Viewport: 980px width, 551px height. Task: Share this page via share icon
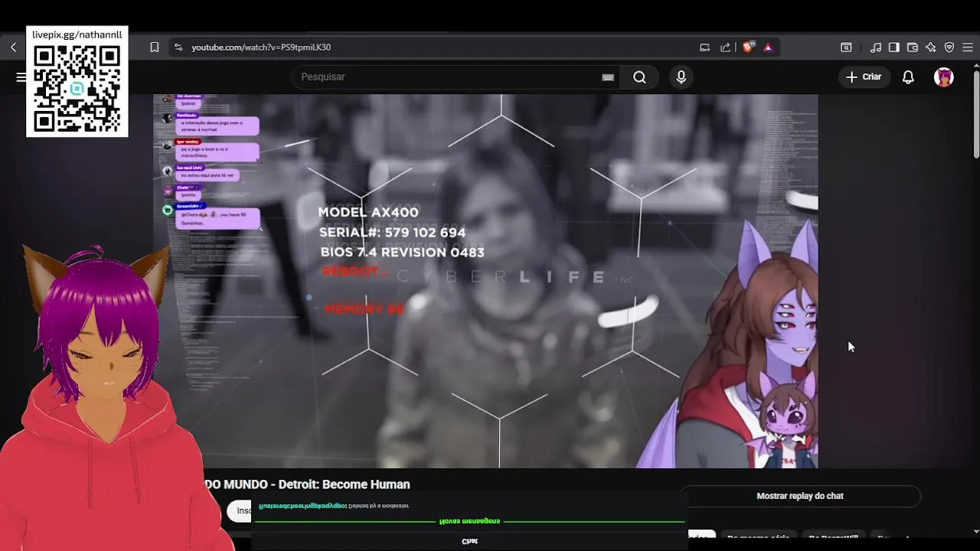coord(725,47)
